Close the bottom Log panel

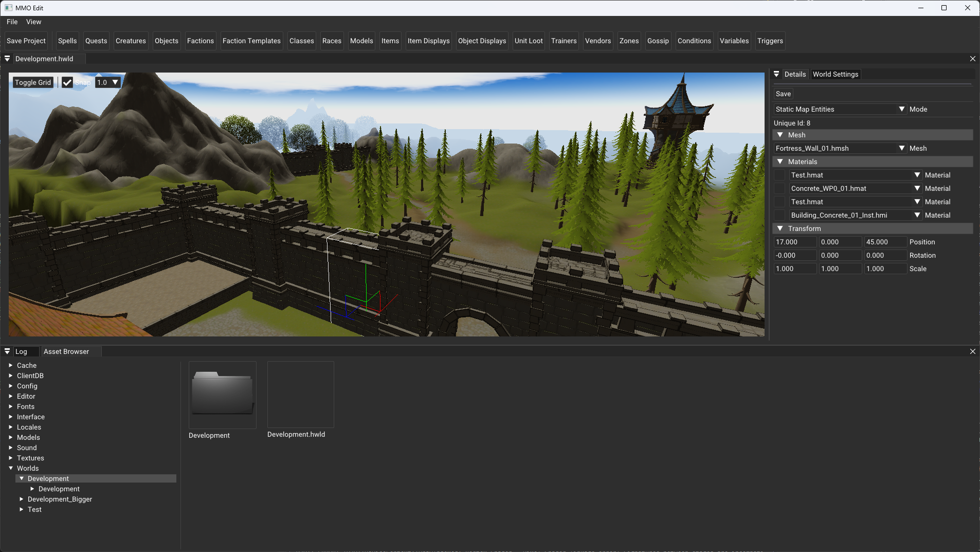tap(972, 351)
